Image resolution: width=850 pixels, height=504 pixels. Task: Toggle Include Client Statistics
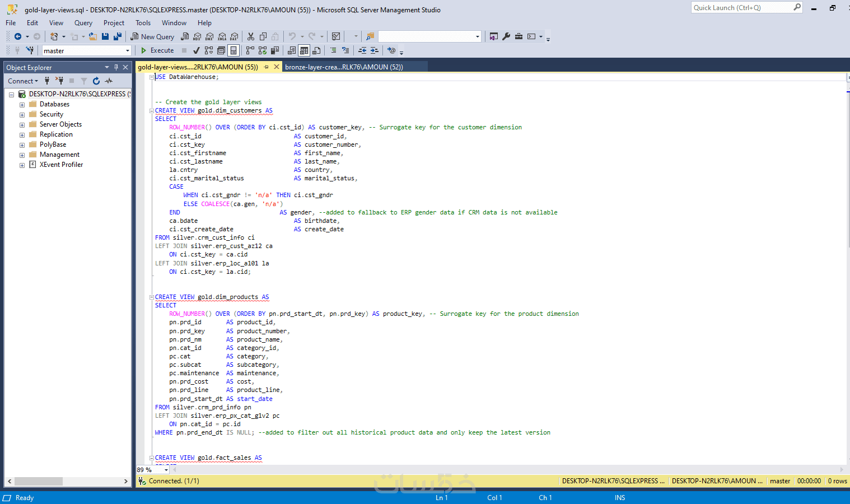coord(275,50)
